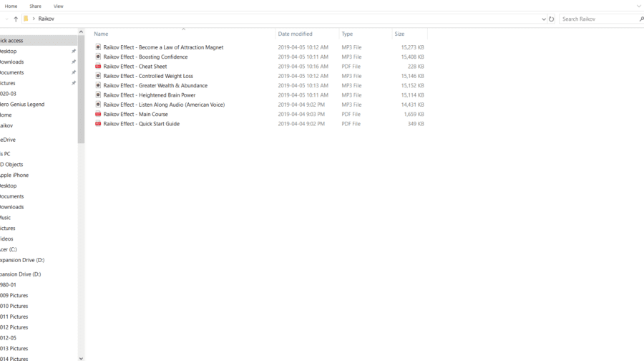Open the Share ribbon tab

35,6
